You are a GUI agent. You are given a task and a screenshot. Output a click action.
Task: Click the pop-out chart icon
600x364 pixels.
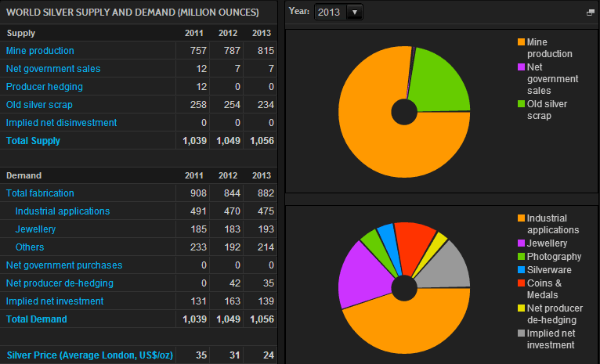click(590, 13)
